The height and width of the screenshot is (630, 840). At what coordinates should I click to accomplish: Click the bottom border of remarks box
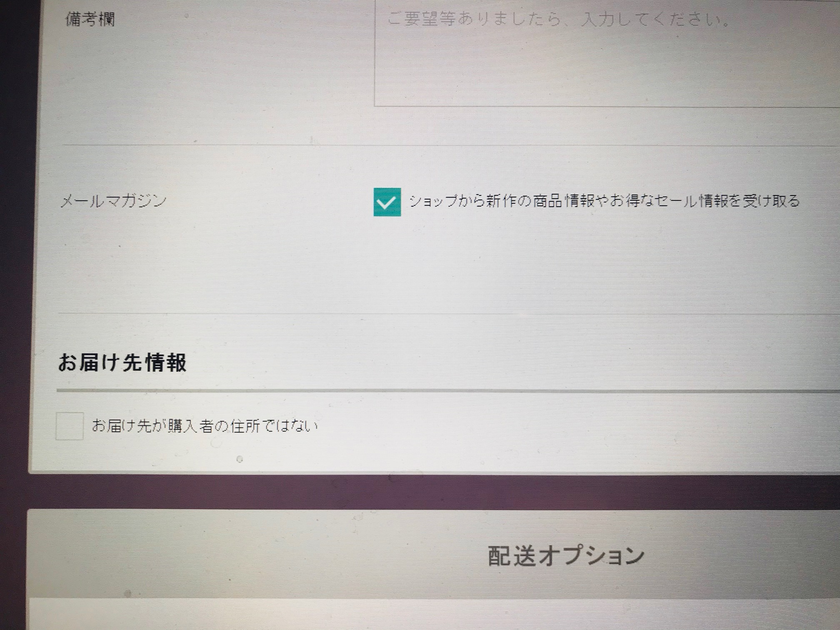(x=583, y=106)
